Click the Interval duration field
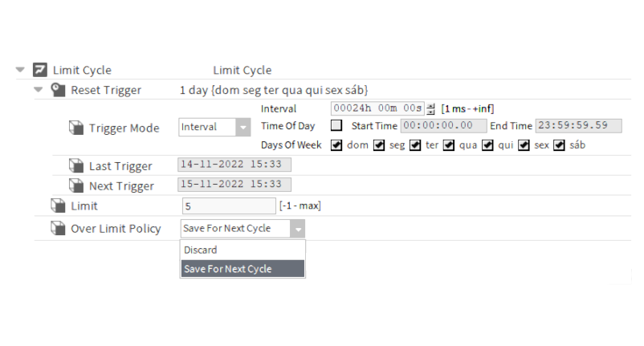Screen dimensions: 644x346 click(377, 108)
